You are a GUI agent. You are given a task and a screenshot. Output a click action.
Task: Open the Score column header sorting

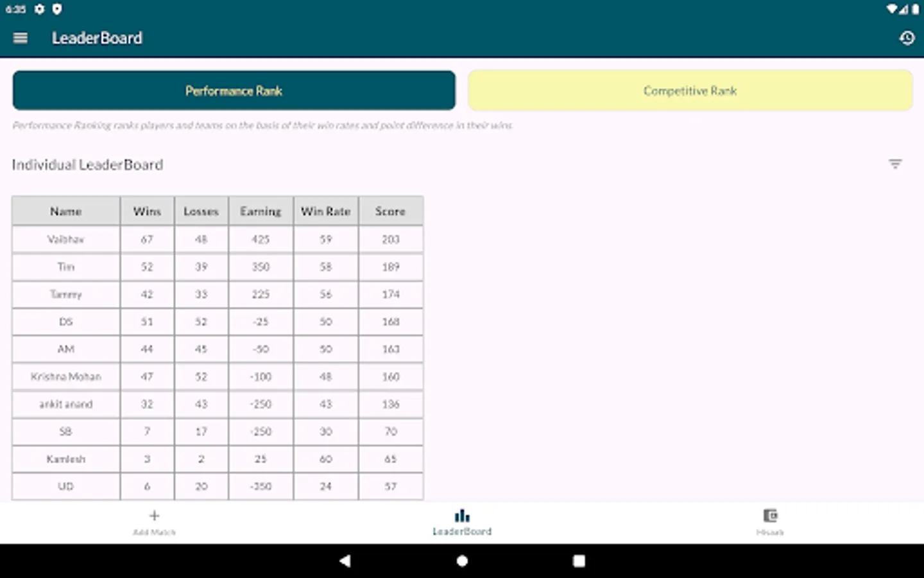(391, 211)
